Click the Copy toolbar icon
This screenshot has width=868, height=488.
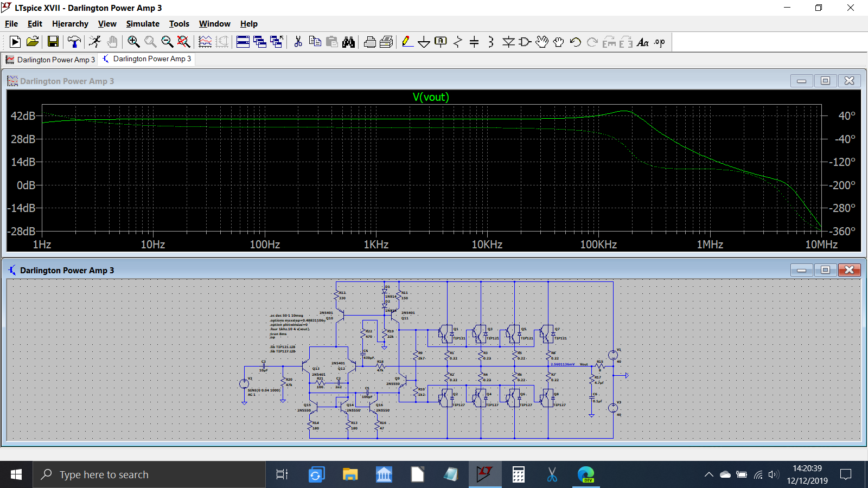point(315,42)
